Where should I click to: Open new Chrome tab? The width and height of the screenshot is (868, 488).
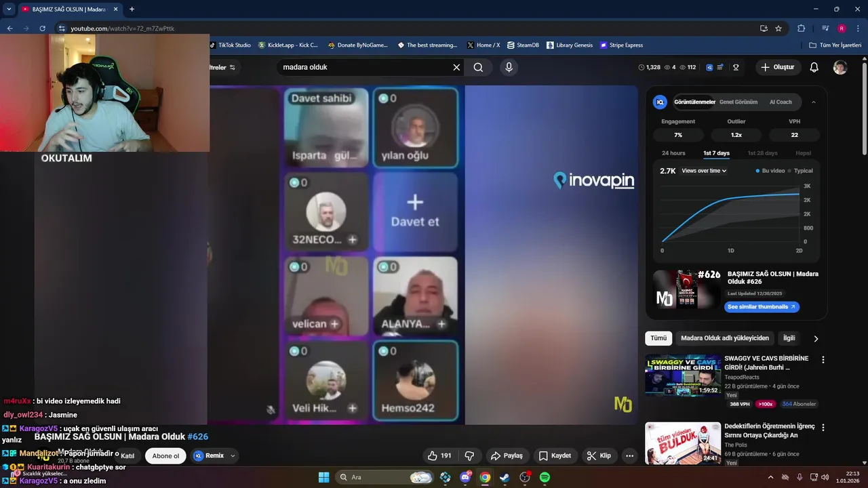click(132, 9)
